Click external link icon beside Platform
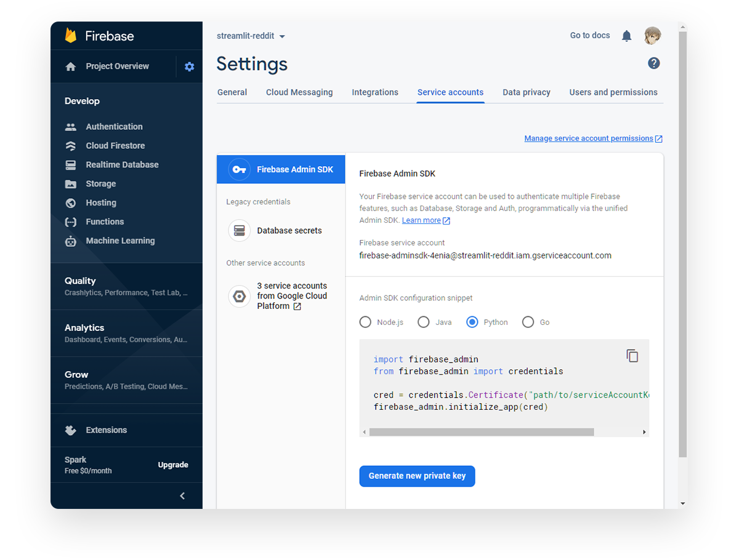This screenshot has height=560, width=739. (297, 306)
